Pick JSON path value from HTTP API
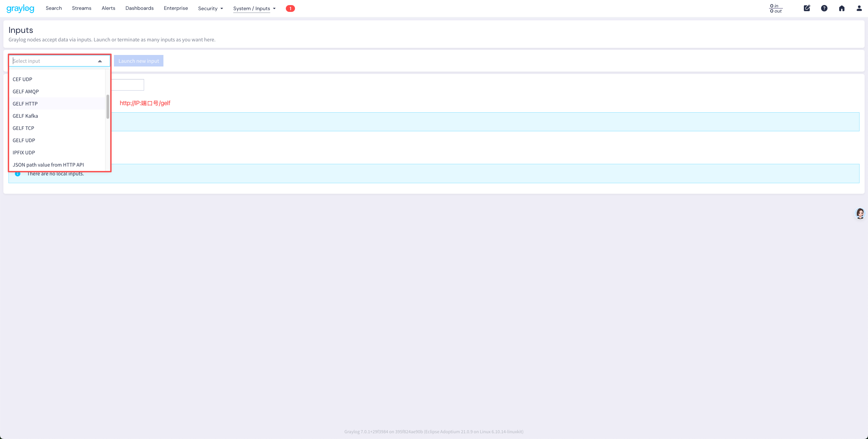This screenshot has height=439, width=868. [48, 165]
